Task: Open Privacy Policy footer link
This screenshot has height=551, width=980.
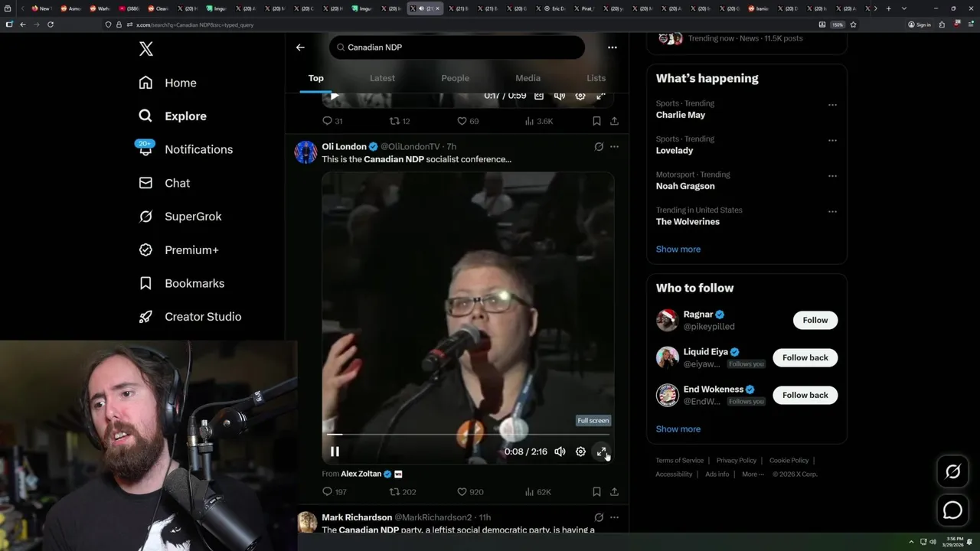Action: (x=736, y=461)
